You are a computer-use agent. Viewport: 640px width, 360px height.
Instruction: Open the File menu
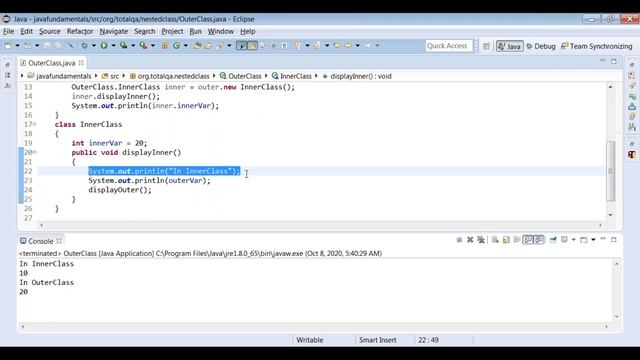(8, 31)
